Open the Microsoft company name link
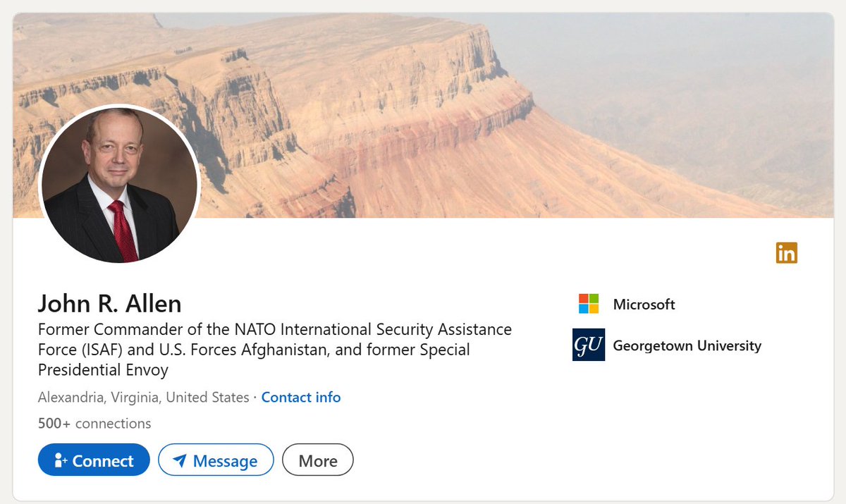Screen dimensions: 846x504 point(644,305)
